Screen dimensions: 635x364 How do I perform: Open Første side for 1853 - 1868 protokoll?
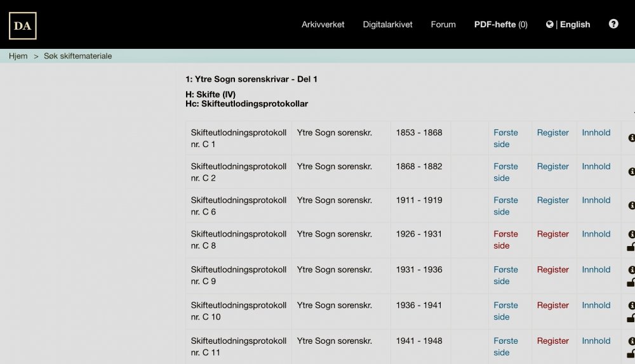click(x=505, y=138)
